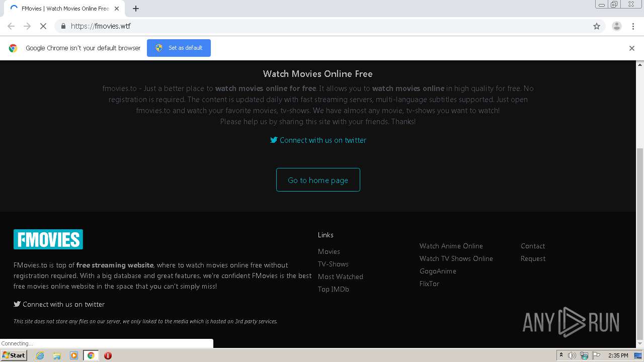Open the Most Watched footer link
The width and height of the screenshot is (644, 362).
pyautogui.click(x=341, y=277)
